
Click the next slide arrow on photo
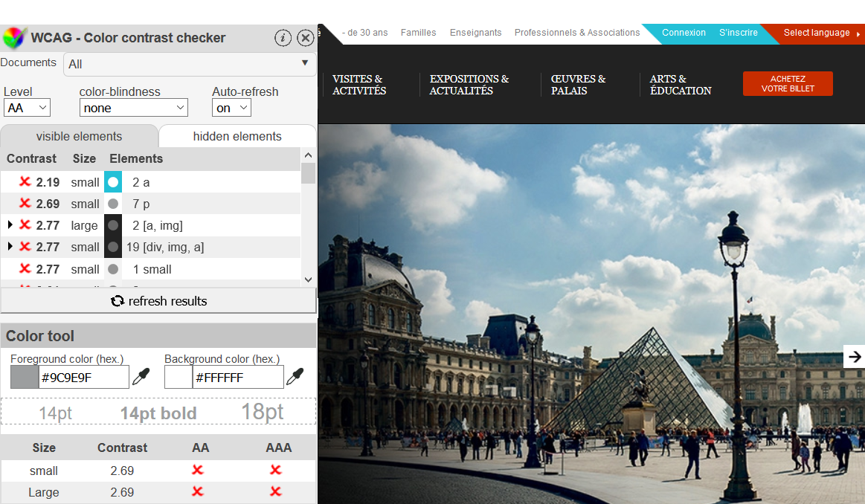[x=855, y=357]
